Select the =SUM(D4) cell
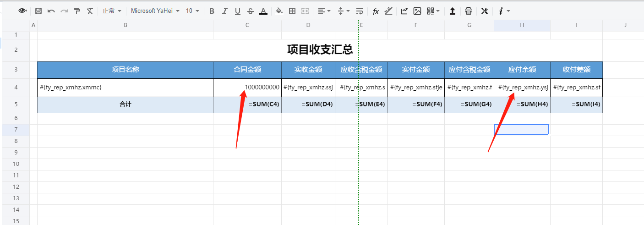 (x=308, y=104)
